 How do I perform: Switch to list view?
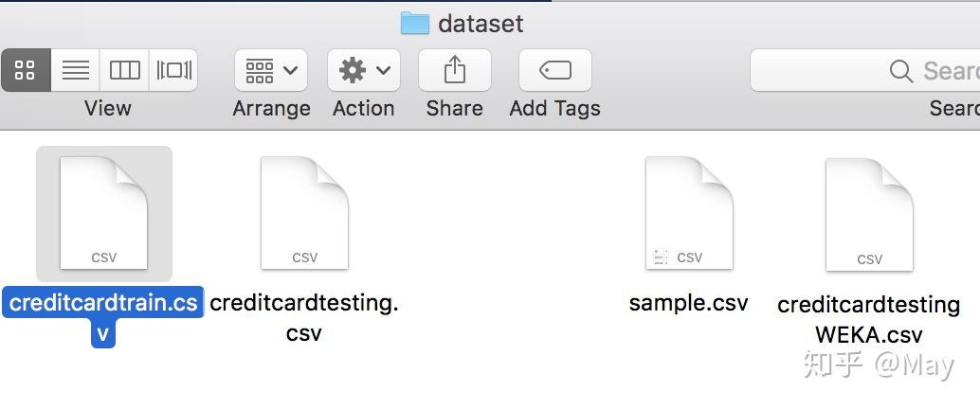[x=76, y=70]
